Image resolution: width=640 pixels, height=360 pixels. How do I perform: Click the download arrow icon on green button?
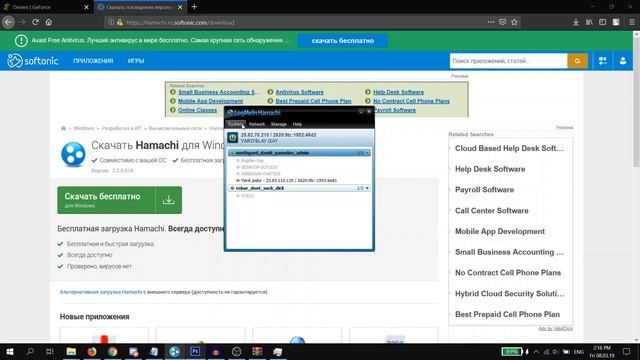click(x=169, y=200)
